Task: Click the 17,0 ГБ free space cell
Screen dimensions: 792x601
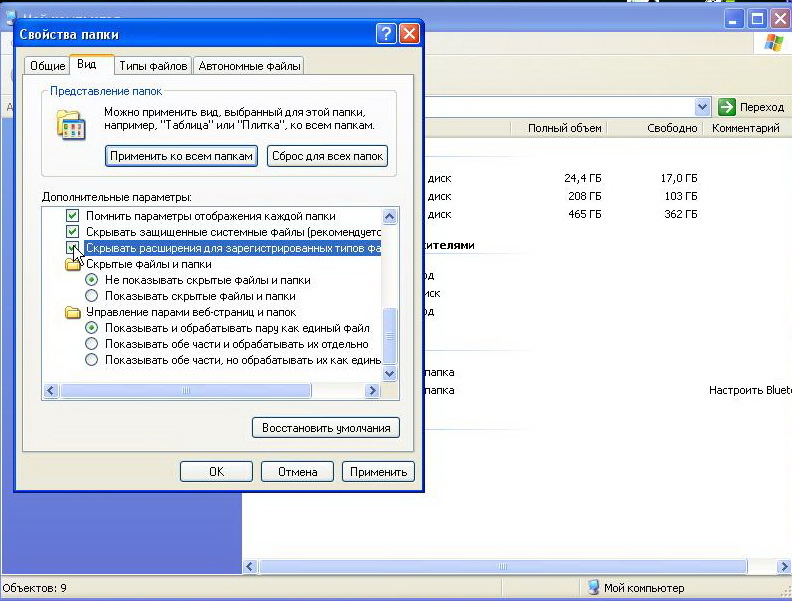Action: 679,178
